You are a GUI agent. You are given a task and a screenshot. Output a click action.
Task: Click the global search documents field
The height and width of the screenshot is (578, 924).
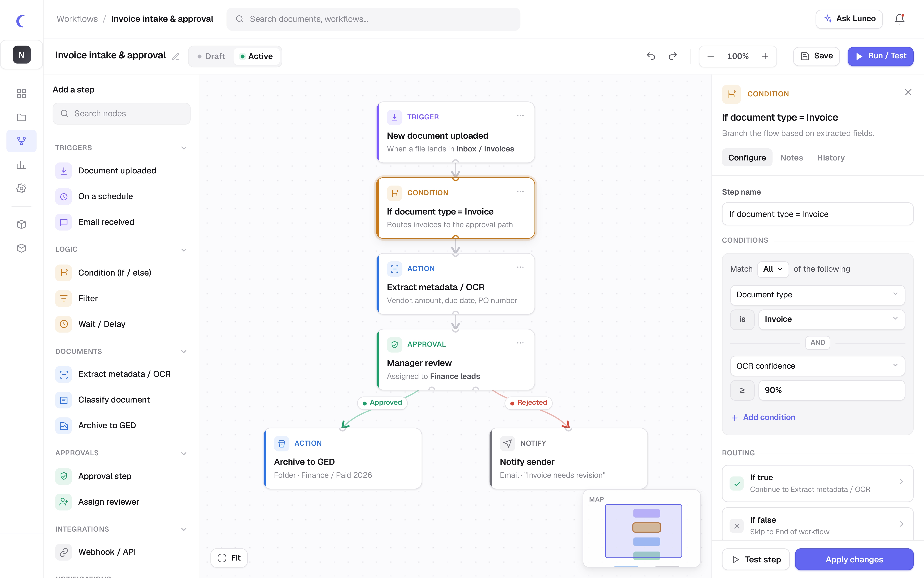373,19
